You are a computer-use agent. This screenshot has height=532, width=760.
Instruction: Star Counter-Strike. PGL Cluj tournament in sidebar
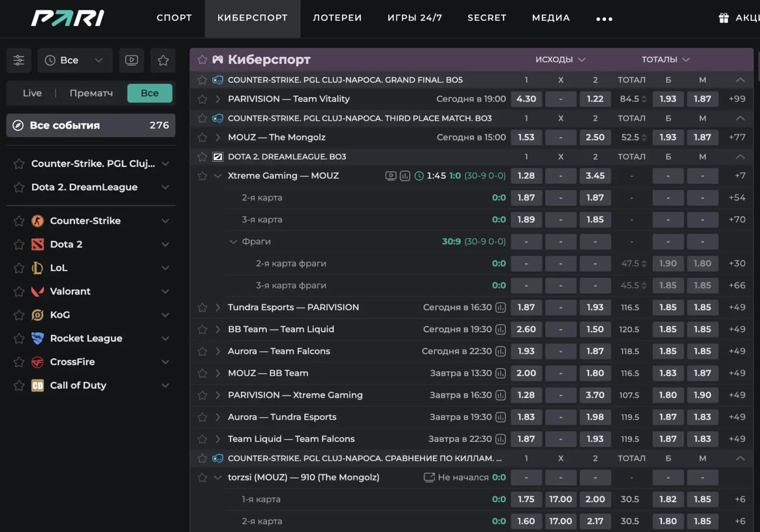click(x=19, y=164)
